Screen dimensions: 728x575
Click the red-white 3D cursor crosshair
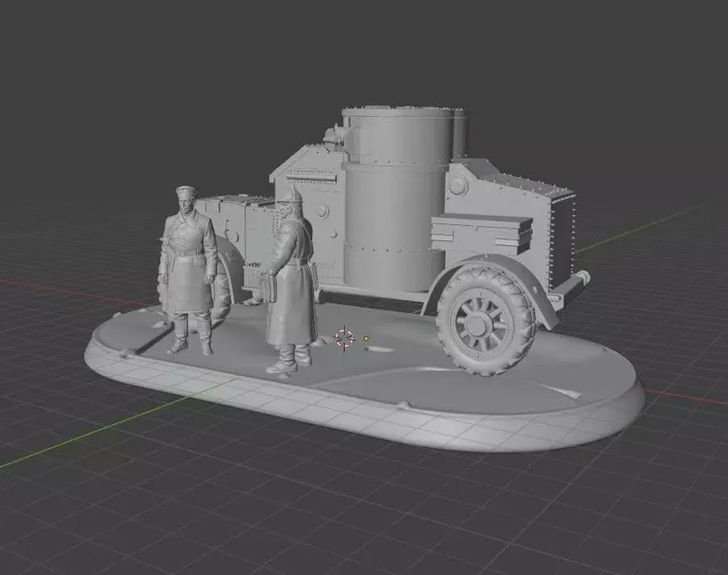pos(344,339)
